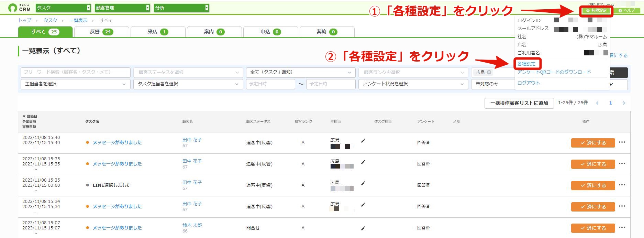Screen dimensions: 644x238
Task: Click the 顧客ステータス column header
Action: pos(258,121)
